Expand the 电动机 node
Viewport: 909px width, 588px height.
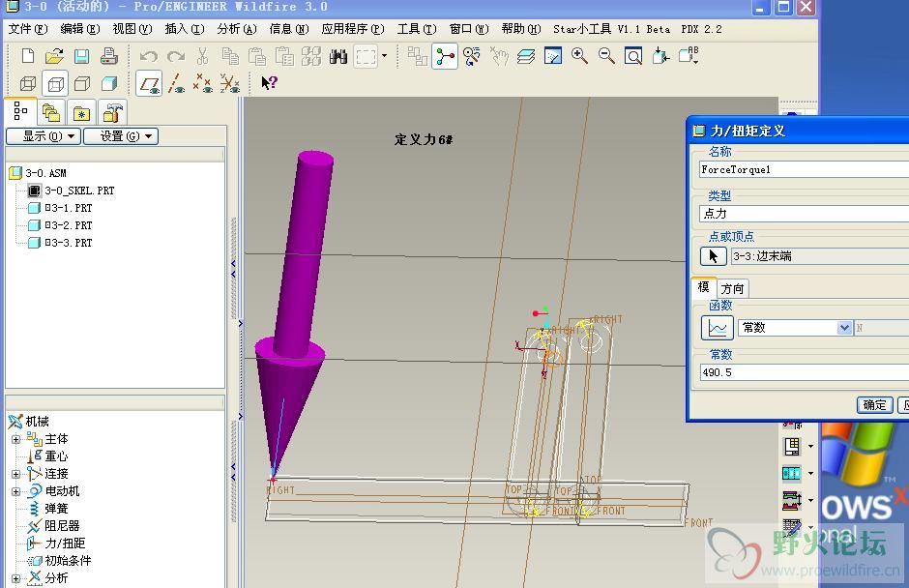(16, 491)
